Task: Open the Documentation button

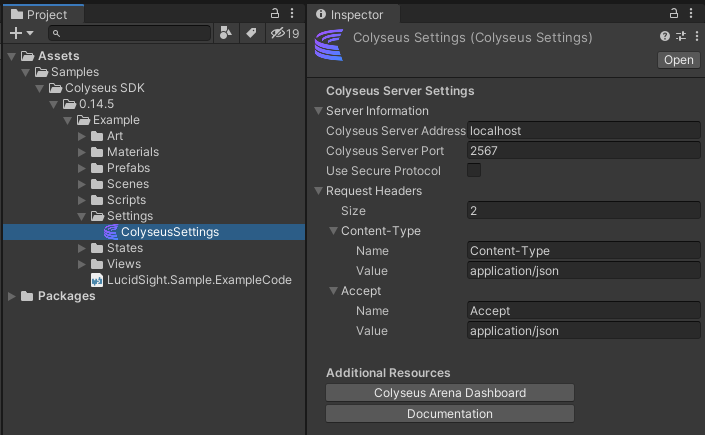Action: [x=450, y=414]
